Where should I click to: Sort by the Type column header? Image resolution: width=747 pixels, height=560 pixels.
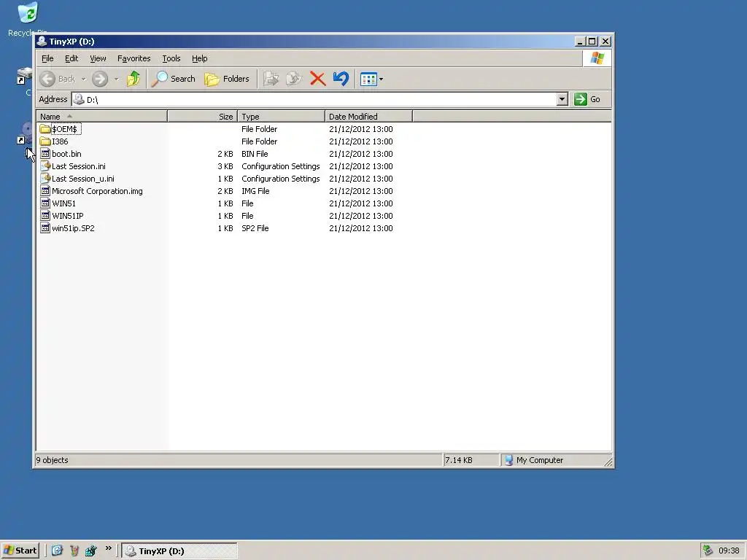click(x=281, y=116)
